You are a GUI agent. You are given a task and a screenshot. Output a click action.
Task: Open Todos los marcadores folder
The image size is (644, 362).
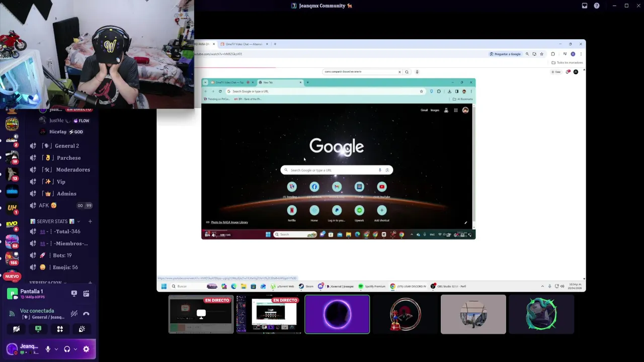(567, 63)
